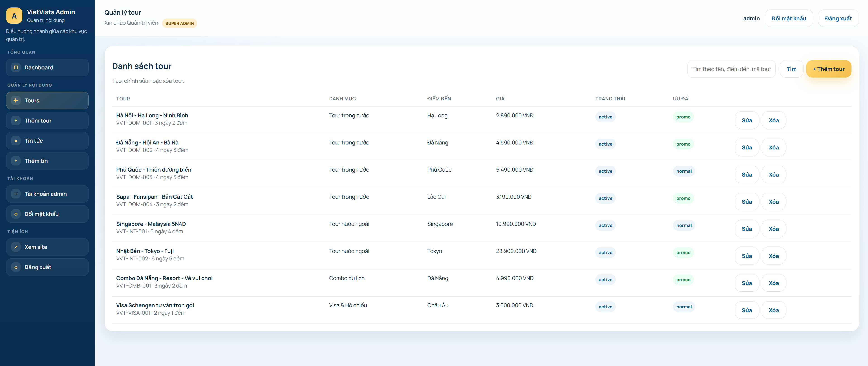Click the tour name Hà Nội - Hạ Long - Ninh Bình
The width and height of the screenshot is (868, 366).
point(152,116)
